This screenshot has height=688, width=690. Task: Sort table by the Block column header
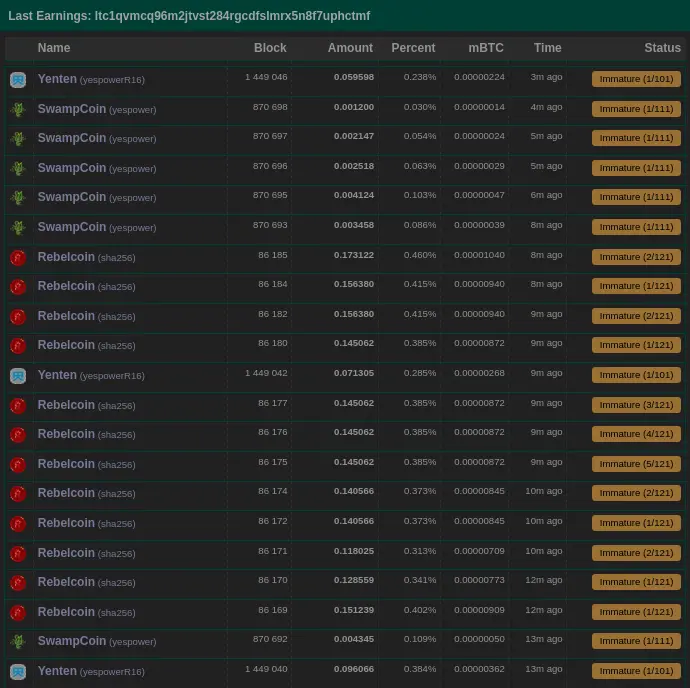click(x=270, y=48)
